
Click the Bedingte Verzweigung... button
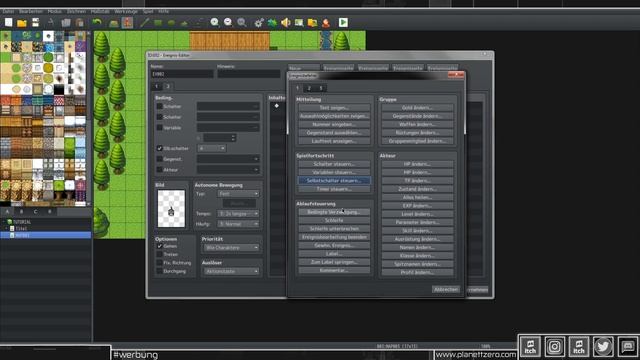[x=334, y=212]
